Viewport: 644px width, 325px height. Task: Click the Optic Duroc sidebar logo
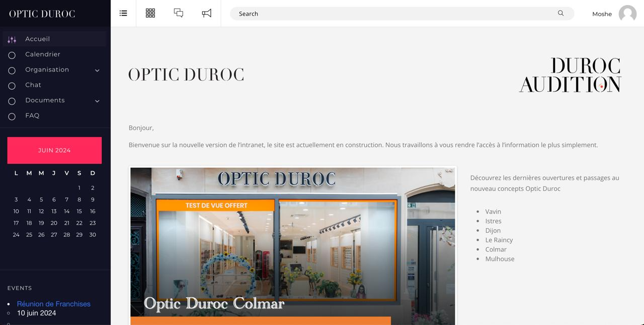coord(42,14)
